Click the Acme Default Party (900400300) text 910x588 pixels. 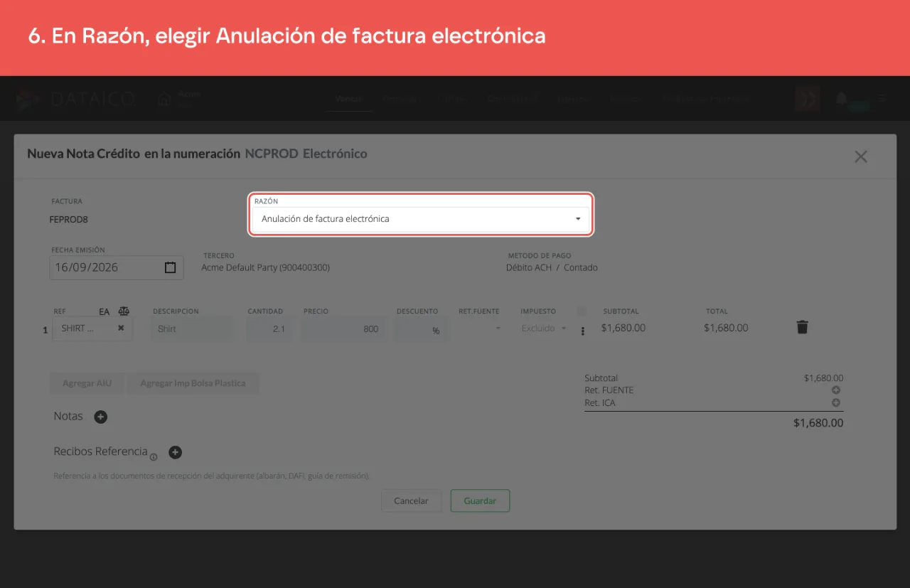[265, 268]
